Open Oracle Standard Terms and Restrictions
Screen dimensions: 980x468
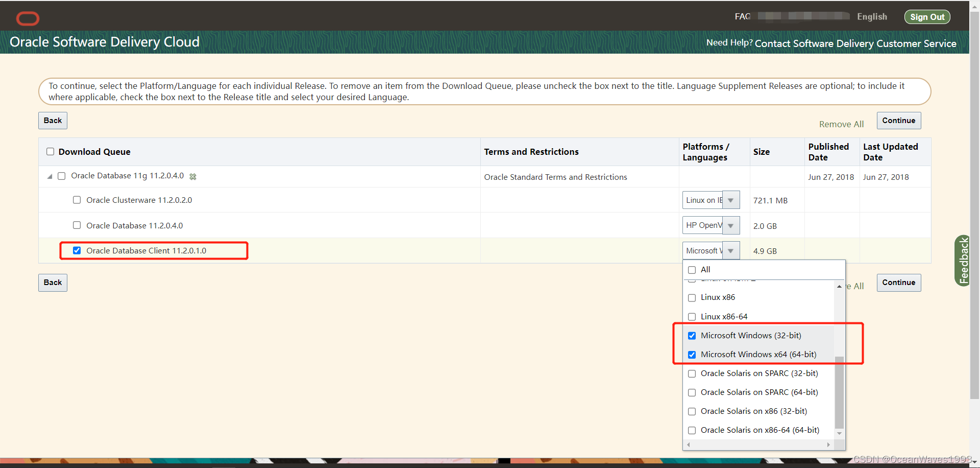[555, 177]
